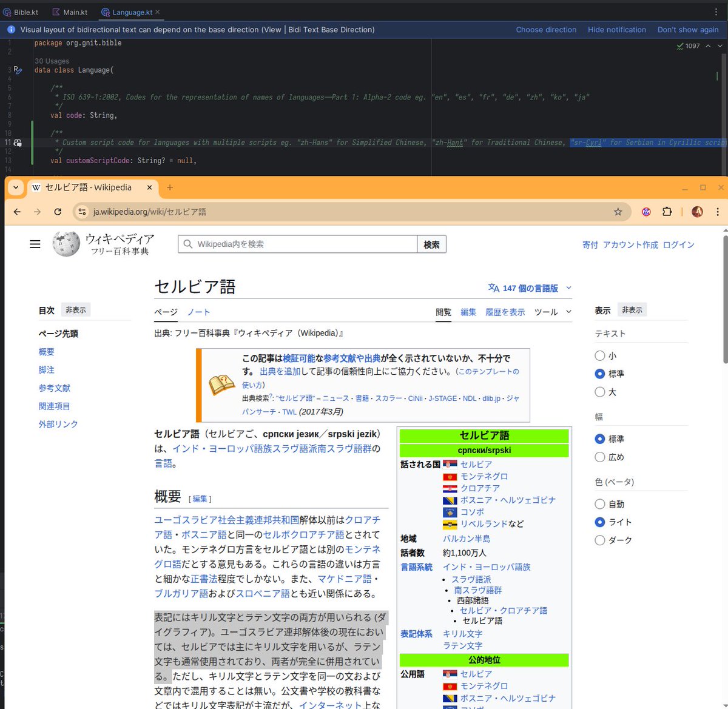The height and width of the screenshot is (709, 728).
Task: Open the Chrome profile avatar
Action: click(697, 212)
